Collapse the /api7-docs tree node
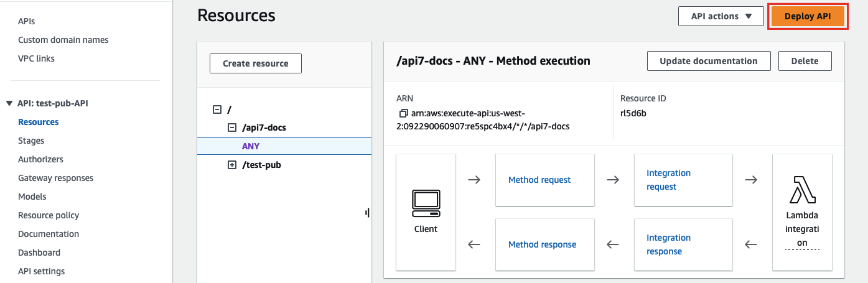 click(x=232, y=128)
